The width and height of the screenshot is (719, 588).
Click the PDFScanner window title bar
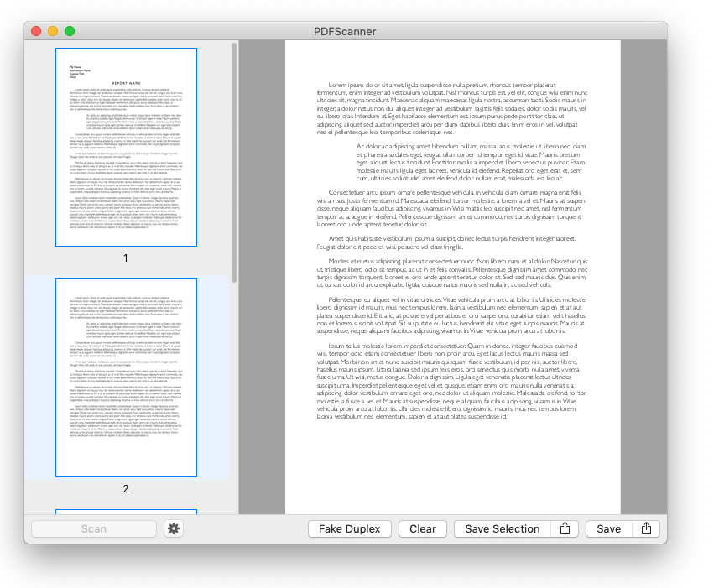pos(346,31)
